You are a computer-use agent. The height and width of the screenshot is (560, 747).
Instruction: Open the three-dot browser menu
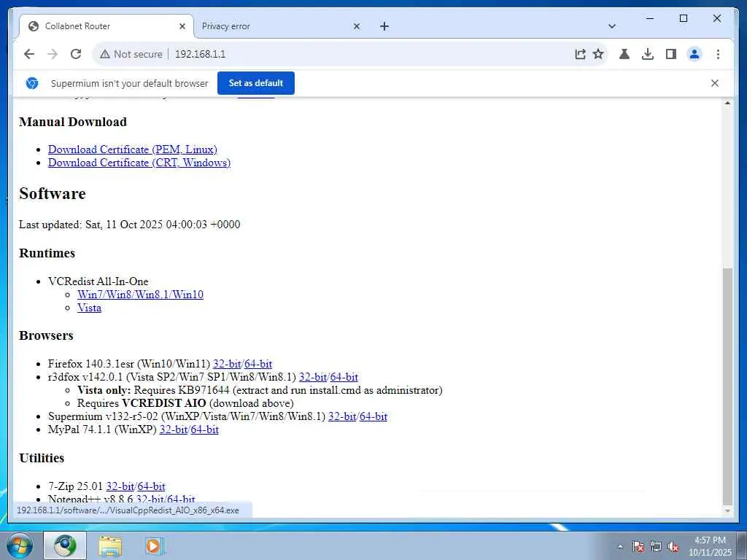pyautogui.click(x=718, y=54)
